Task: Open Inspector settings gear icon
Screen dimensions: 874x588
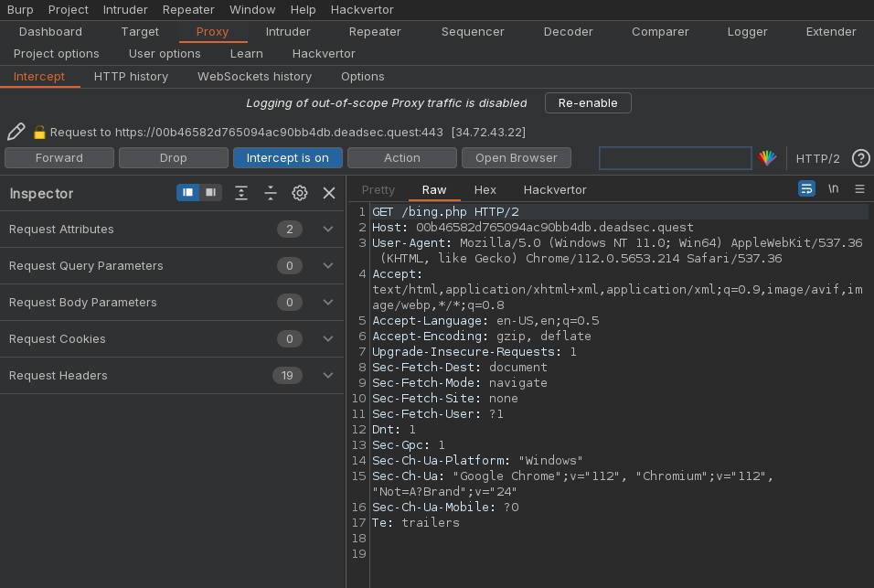Action: [x=300, y=193]
